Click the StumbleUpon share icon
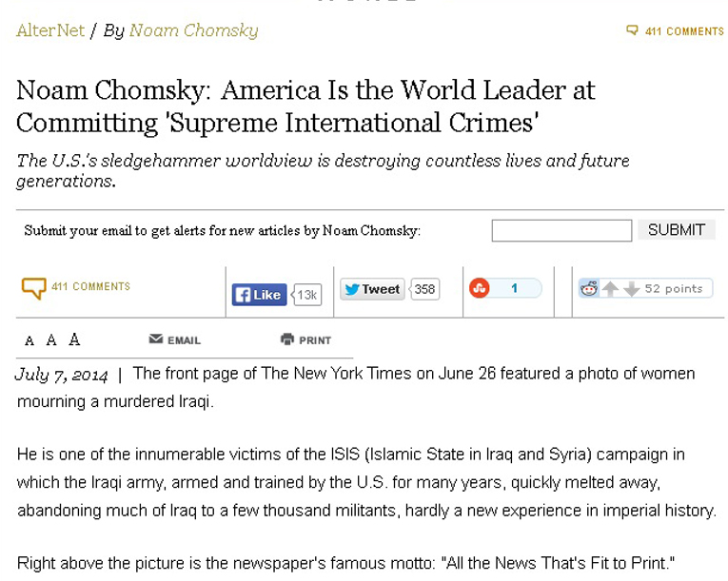 coord(479,288)
